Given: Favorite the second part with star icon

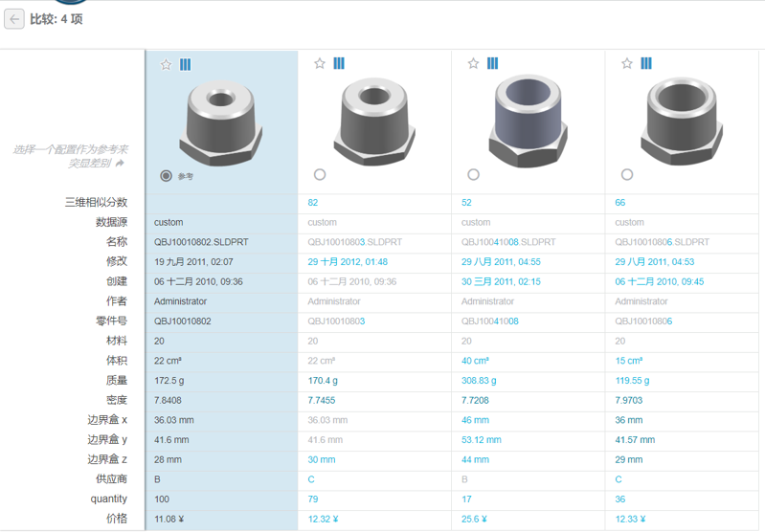Looking at the screenshot, I should (320, 64).
